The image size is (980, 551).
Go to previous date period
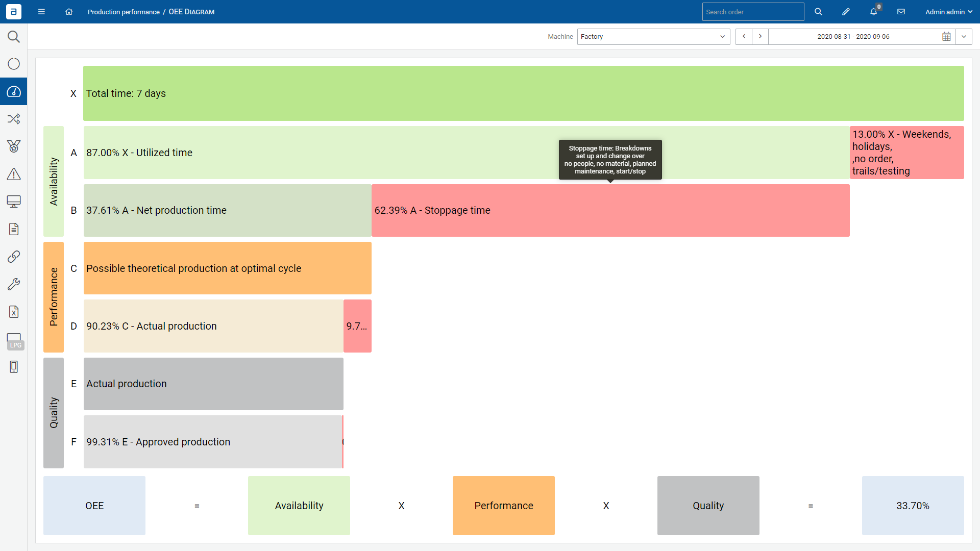click(x=744, y=37)
